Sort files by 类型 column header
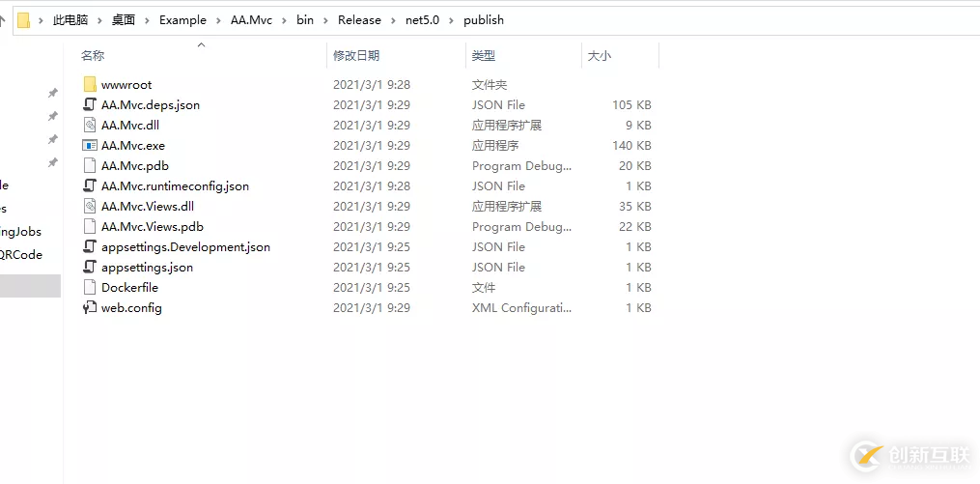Screen dimensions: 980x484 [x=484, y=56]
